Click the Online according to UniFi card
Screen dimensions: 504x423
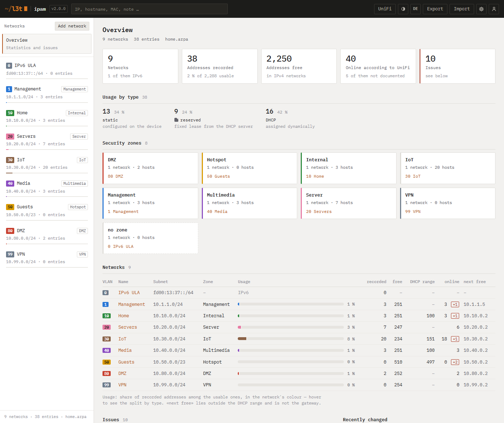coord(378,66)
